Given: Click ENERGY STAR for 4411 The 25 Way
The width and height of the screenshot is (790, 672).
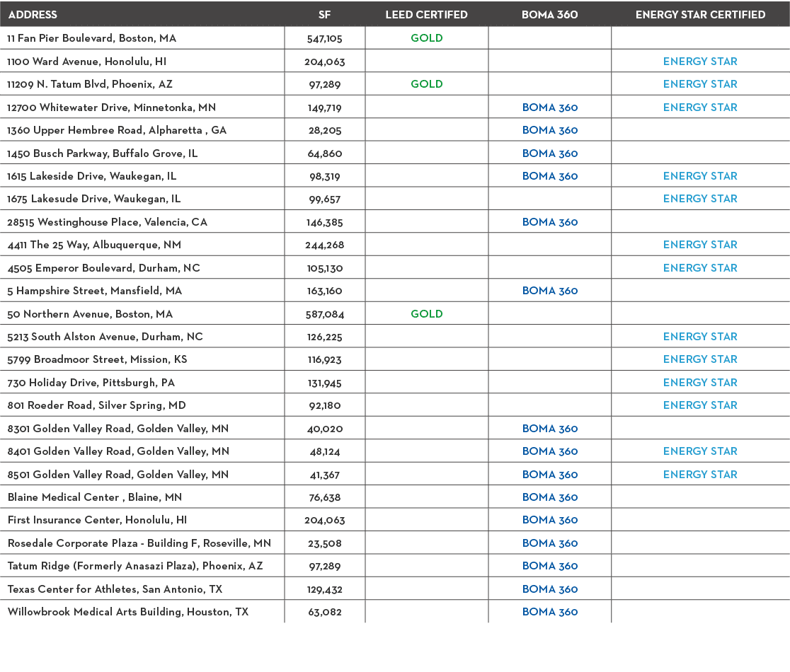Looking at the screenshot, I should point(700,245).
